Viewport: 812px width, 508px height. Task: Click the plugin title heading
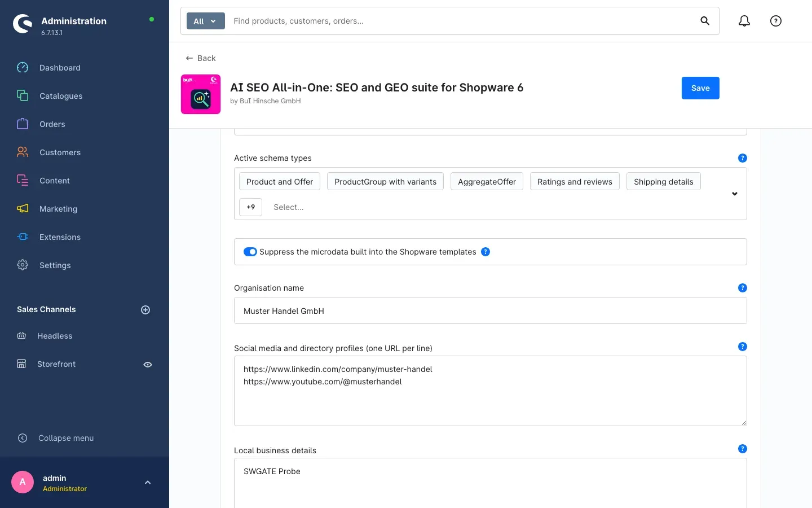(x=377, y=87)
